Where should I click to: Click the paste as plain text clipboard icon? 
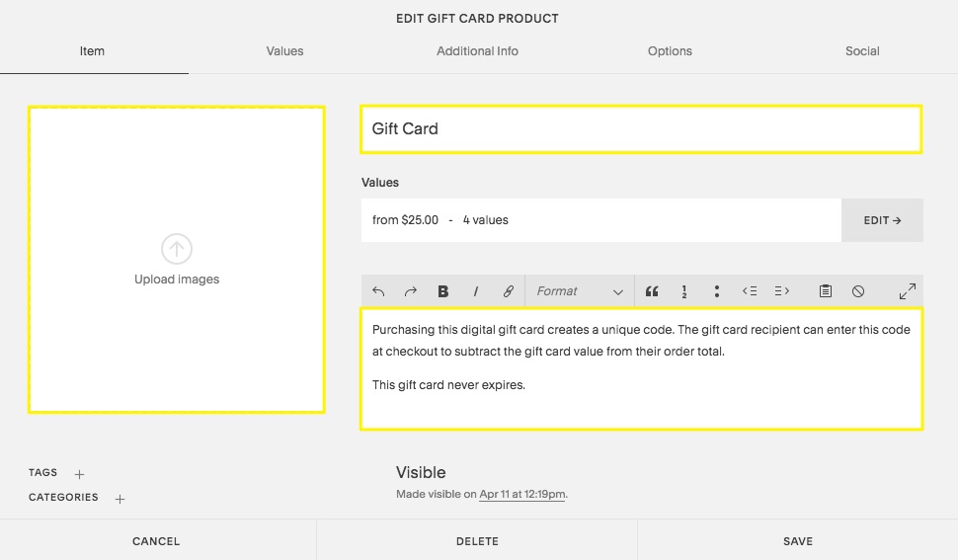click(x=826, y=291)
